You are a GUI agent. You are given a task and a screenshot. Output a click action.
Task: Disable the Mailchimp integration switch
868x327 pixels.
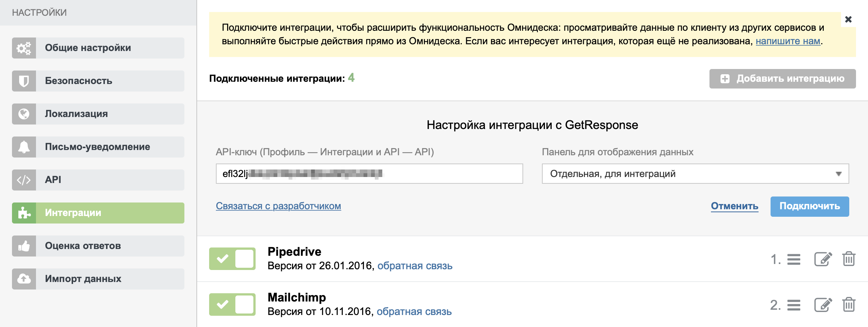pos(232,304)
